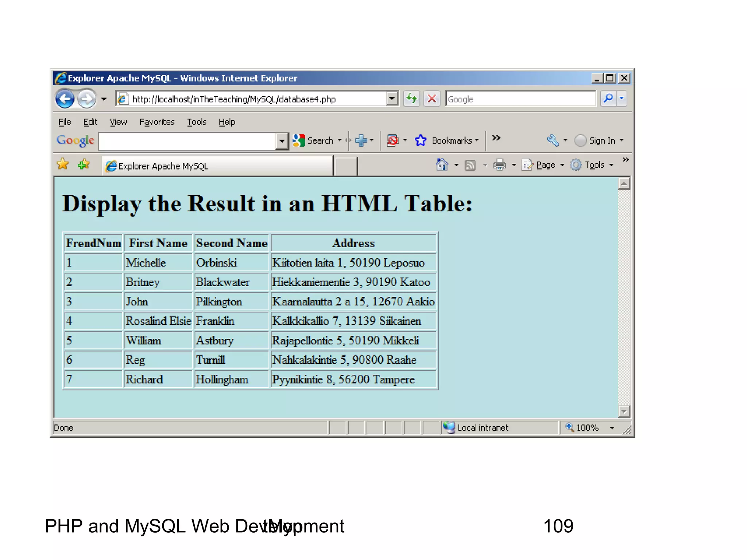Viewport: 747px width, 560px height.
Task: Maximize the Internet Explorer window
Action: click(x=610, y=78)
